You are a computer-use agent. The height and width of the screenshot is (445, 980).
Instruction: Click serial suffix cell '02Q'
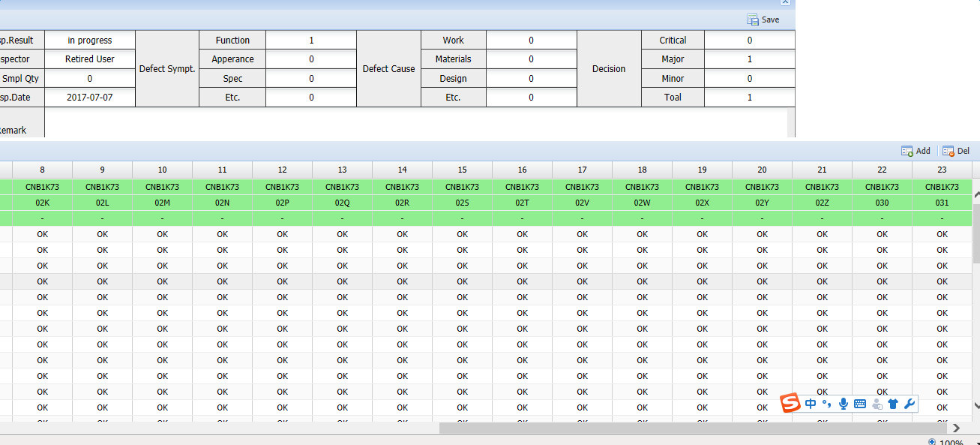coord(342,203)
